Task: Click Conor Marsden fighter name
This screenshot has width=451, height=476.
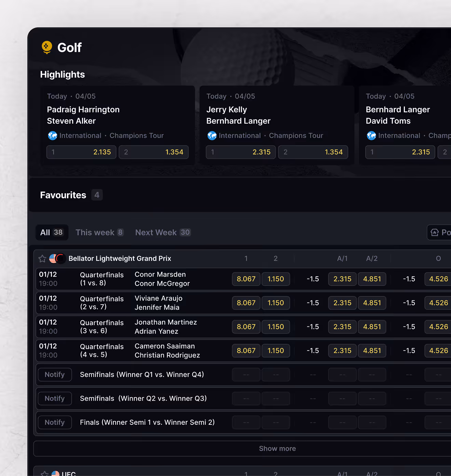Action: (160, 275)
